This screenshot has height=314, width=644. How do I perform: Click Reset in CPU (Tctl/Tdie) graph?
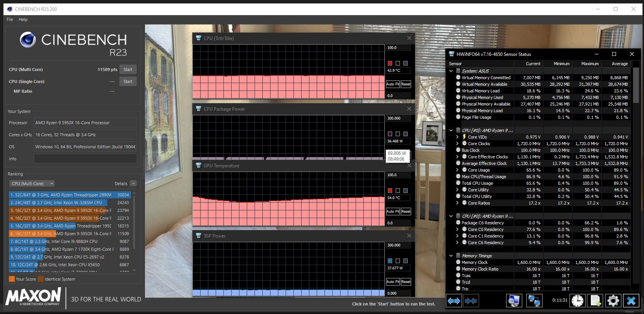point(406,84)
